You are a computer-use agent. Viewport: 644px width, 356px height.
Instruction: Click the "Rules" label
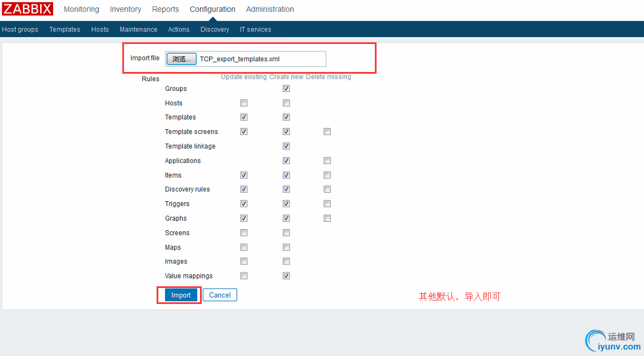pyautogui.click(x=150, y=79)
